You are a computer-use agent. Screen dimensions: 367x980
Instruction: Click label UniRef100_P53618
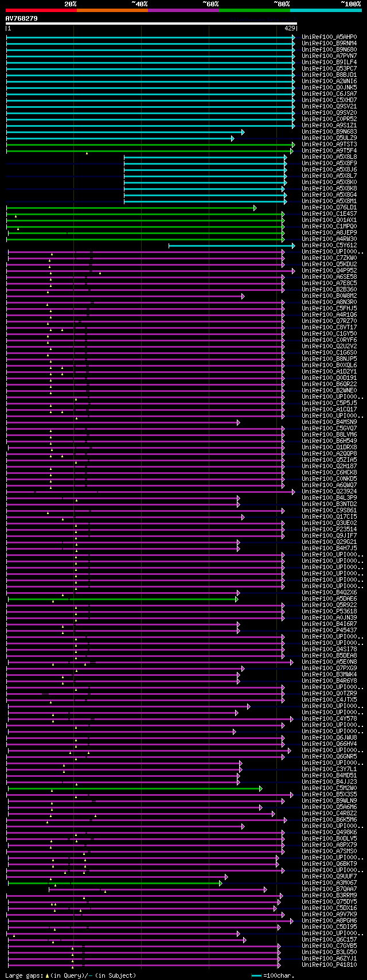[329, 612]
